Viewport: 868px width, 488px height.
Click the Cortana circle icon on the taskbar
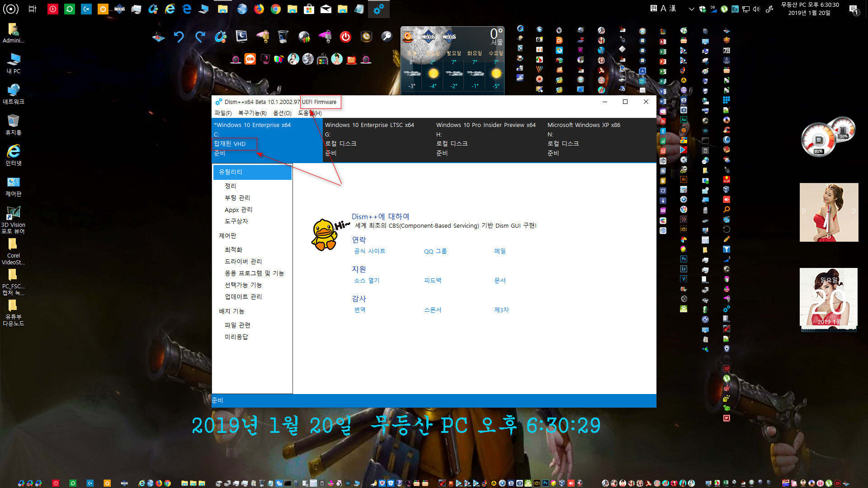coord(11,9)
